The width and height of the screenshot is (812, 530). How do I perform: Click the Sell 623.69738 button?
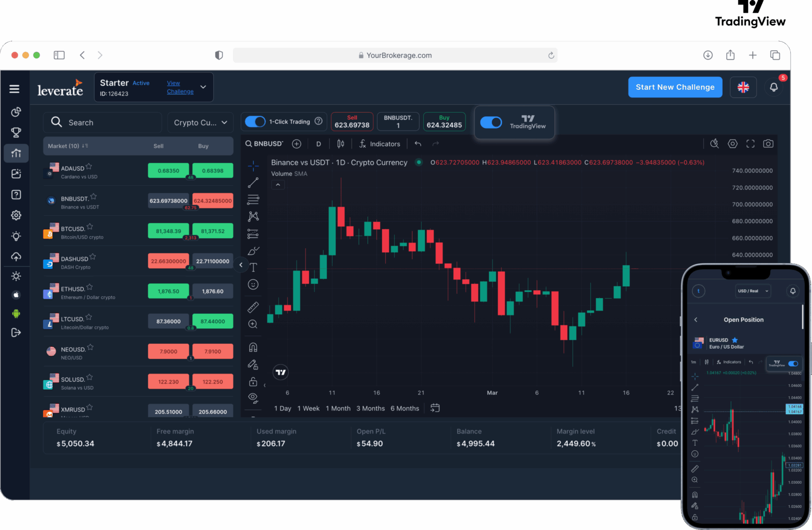pos(352,122)
